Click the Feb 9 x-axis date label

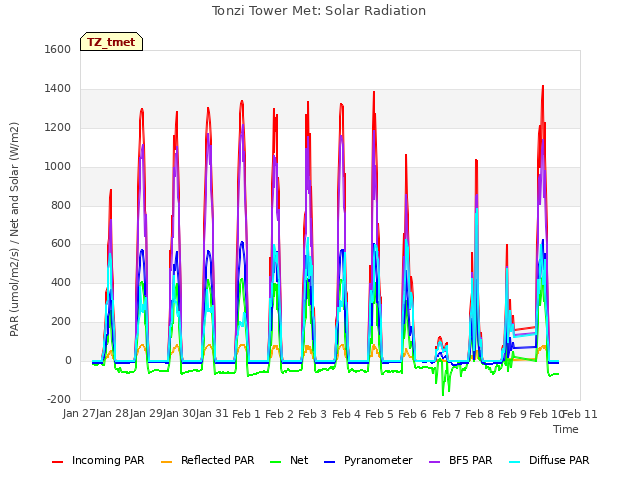(x=512, y=415)
